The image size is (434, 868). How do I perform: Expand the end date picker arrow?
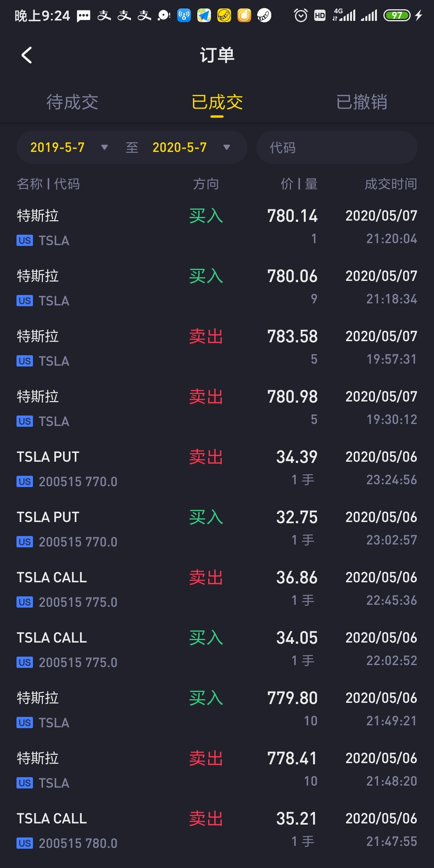point(227,147)
